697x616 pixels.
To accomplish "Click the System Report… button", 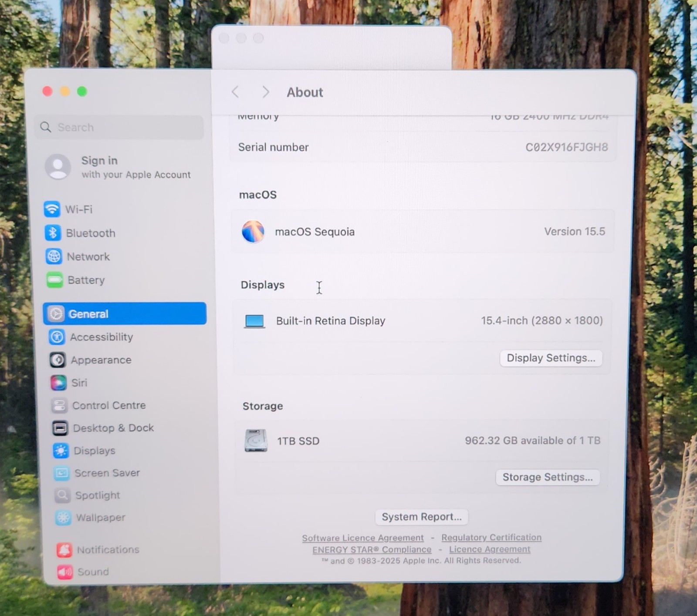I will coord(422,517).
